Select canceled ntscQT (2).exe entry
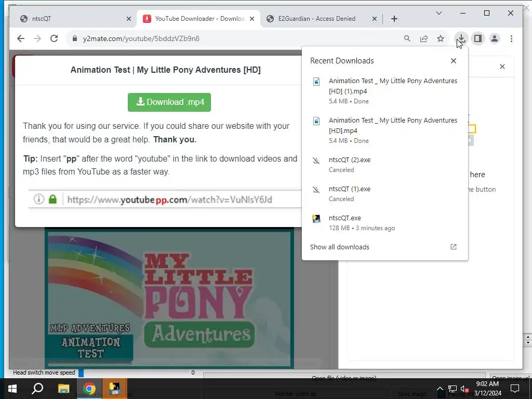Screen dimensions: 532x399 385,165
